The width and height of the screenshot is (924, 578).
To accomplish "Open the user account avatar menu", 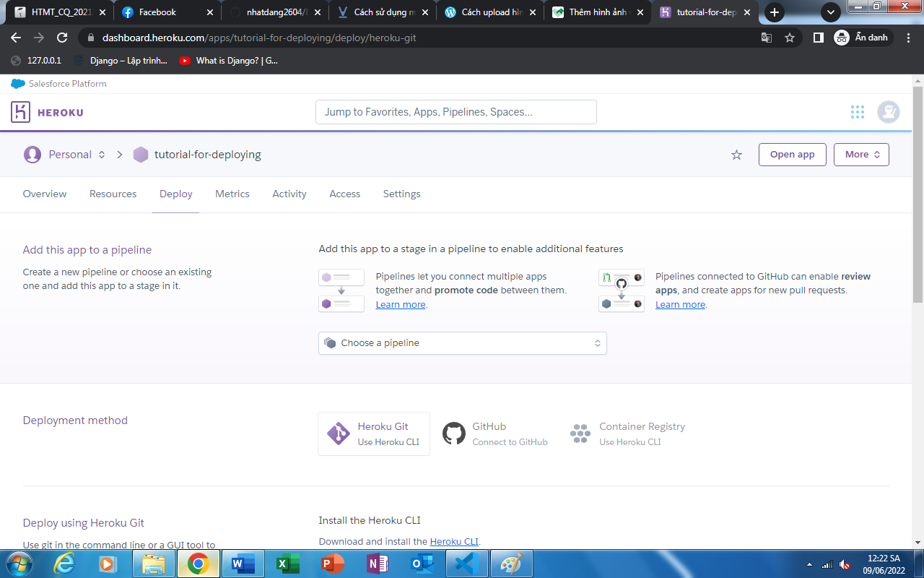I will [889, 112].
